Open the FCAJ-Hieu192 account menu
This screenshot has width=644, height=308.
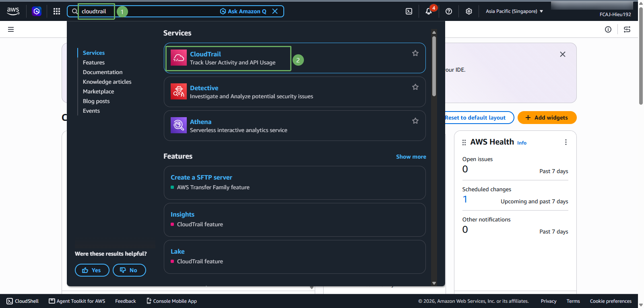click(615, 14)
